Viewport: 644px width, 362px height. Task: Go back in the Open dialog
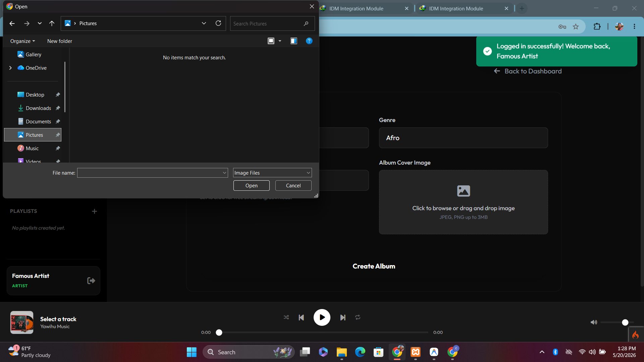coord(12,23)
